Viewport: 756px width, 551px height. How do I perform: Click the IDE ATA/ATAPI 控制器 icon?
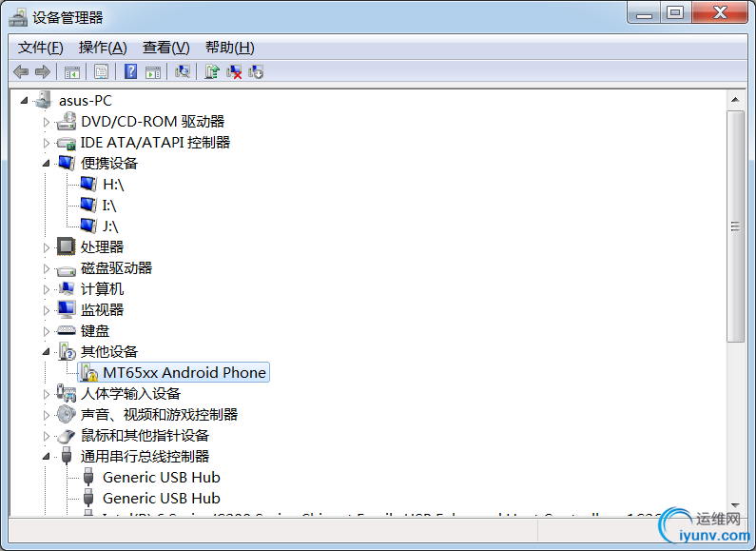[66, 143]
